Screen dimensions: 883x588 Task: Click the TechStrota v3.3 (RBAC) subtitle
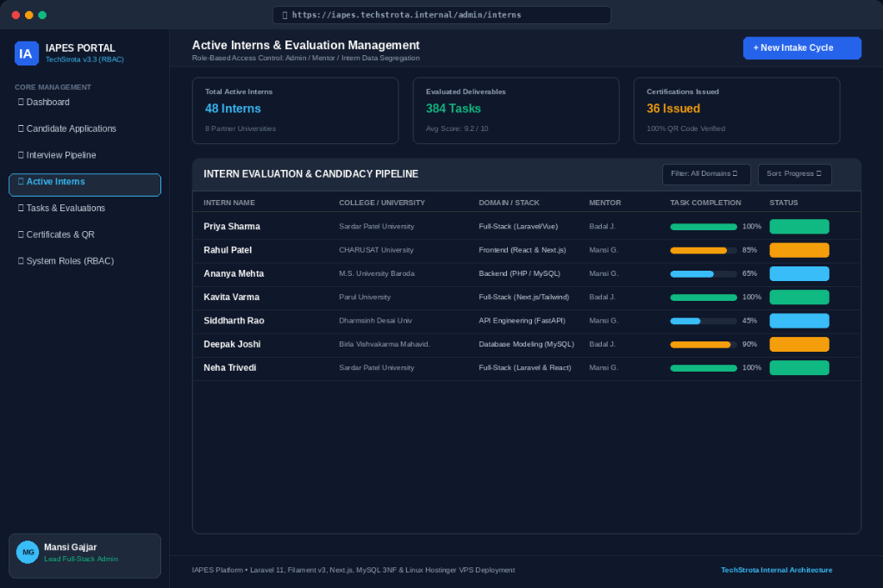tap(85, 59)
